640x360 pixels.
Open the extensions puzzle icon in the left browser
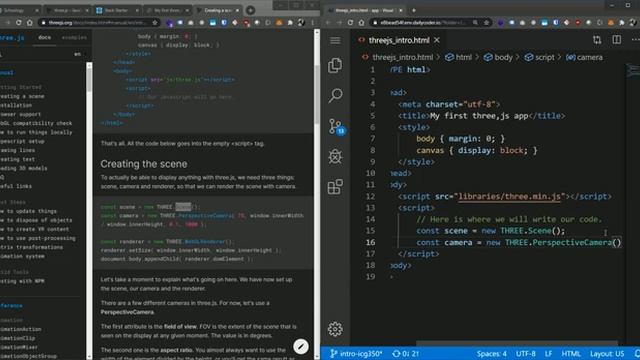point(290,23)
